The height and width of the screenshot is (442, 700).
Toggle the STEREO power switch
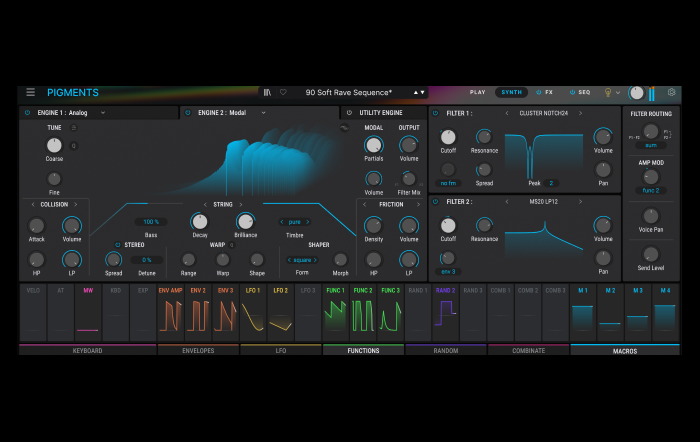(117, 245)
